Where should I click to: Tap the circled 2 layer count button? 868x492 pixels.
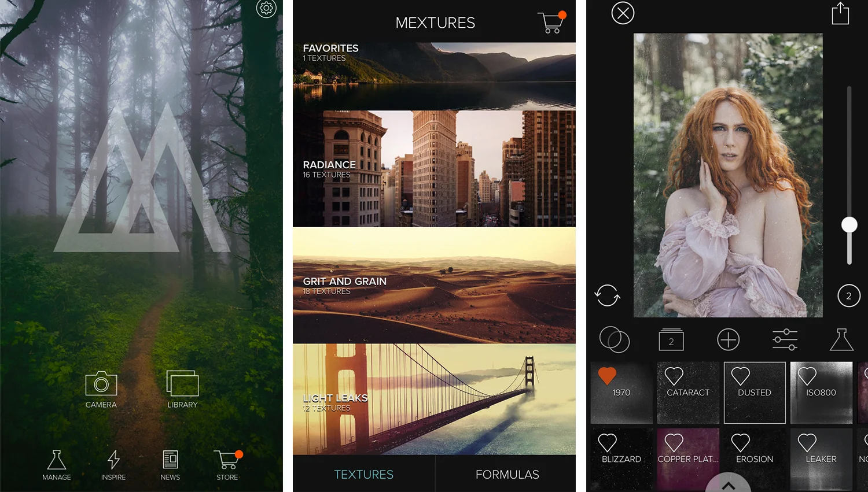pos(849,296)
